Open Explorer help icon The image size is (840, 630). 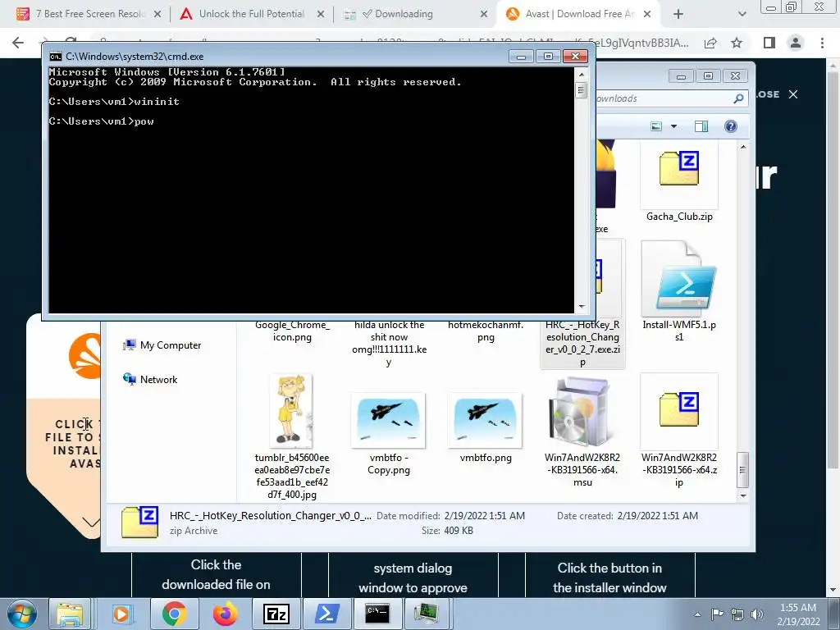(x=731, y=126)
